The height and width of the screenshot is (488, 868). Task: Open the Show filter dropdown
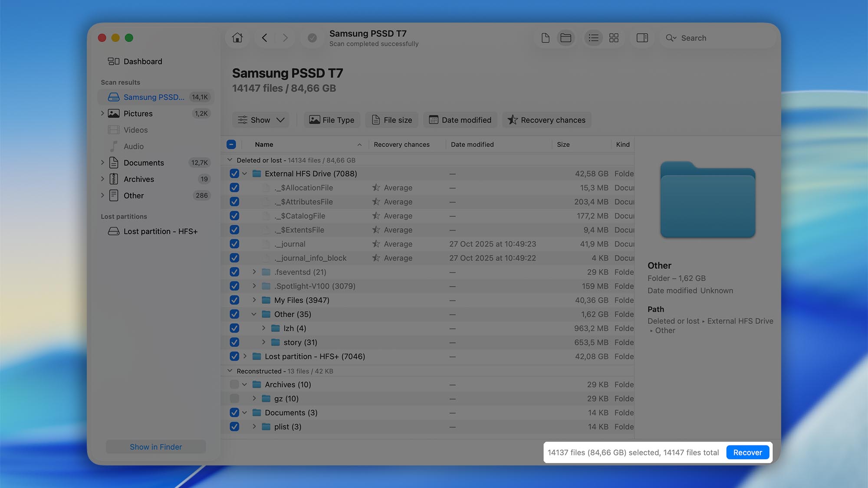click(260, 120)
